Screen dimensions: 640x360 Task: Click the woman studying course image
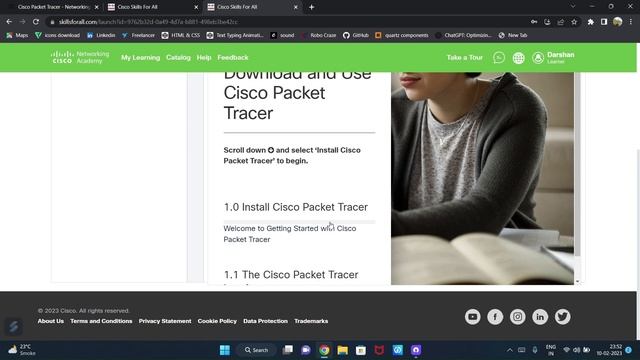[482, 178]
